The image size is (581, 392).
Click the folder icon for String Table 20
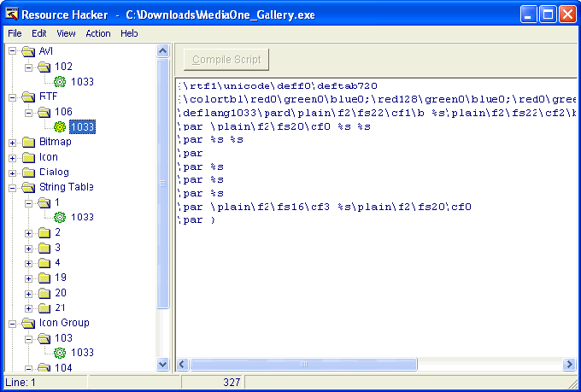point(44,293)
